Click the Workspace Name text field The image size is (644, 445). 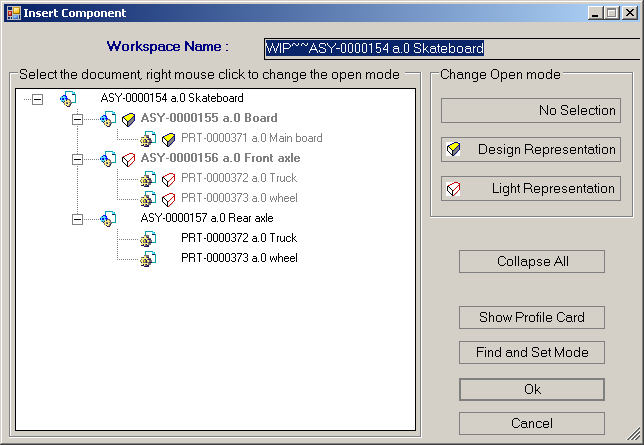[x=450, y=48]
